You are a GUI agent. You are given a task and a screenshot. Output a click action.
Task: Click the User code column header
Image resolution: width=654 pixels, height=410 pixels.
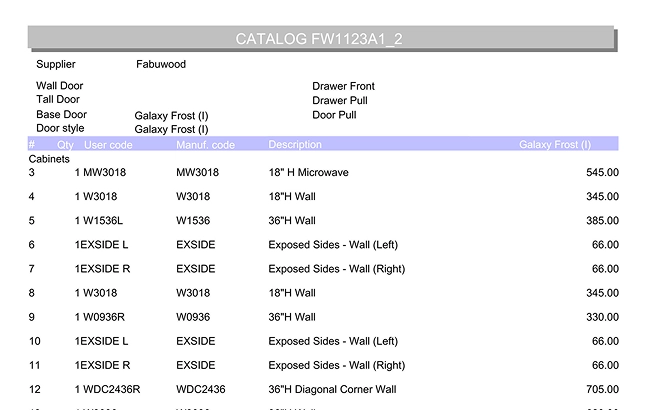108,145
